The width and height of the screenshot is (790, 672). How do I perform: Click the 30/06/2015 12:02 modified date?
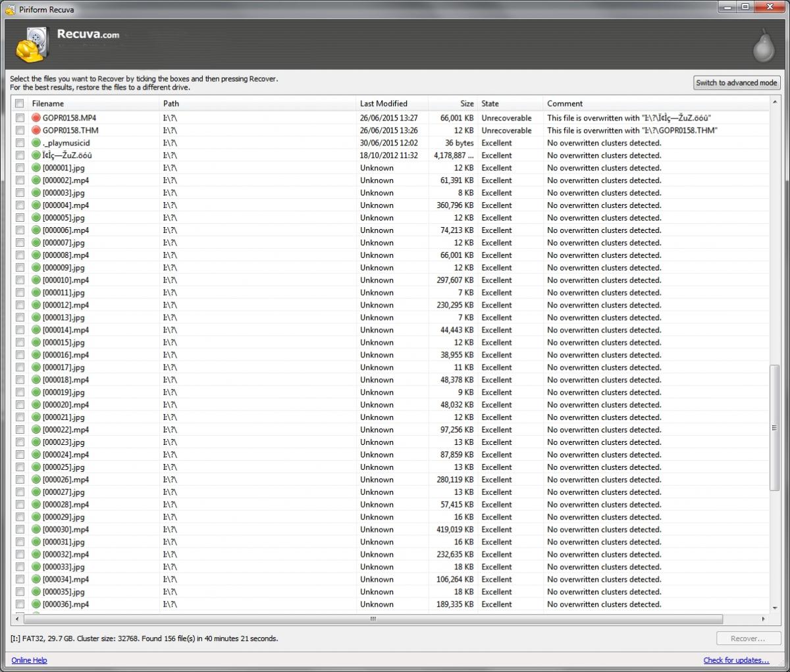[x=389, y=143]
